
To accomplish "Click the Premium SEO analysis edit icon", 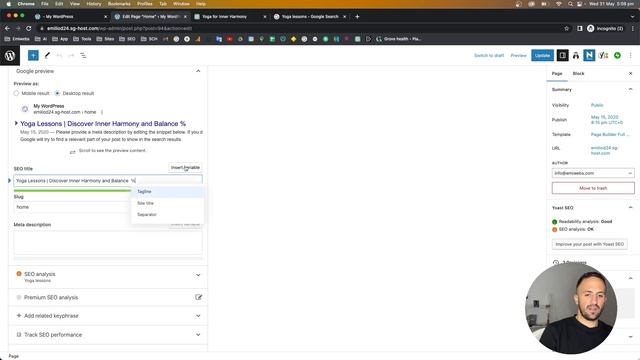I will [198, 297].
